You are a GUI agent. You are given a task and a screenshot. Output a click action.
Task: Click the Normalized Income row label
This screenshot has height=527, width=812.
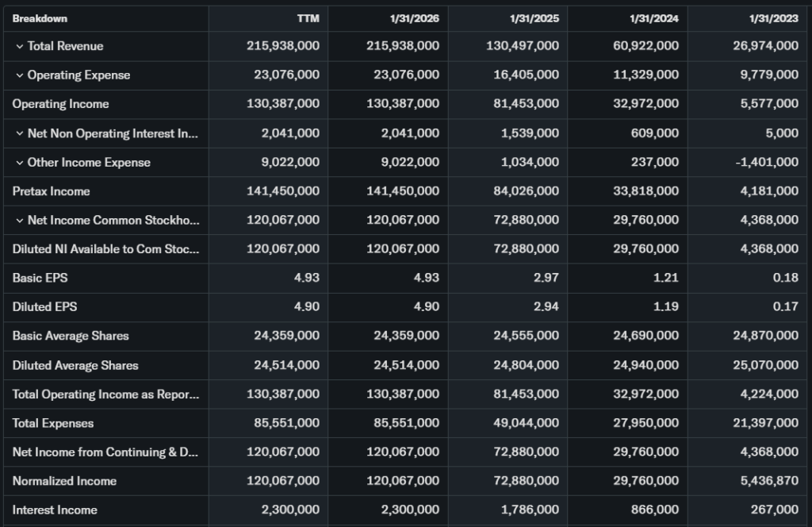click(64, 481)
